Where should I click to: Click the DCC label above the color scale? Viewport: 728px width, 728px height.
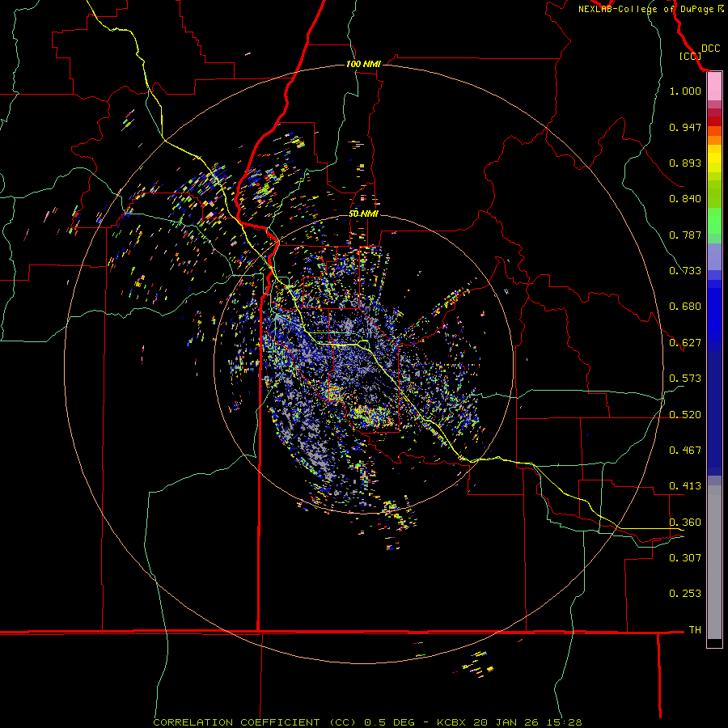(710, 49)
